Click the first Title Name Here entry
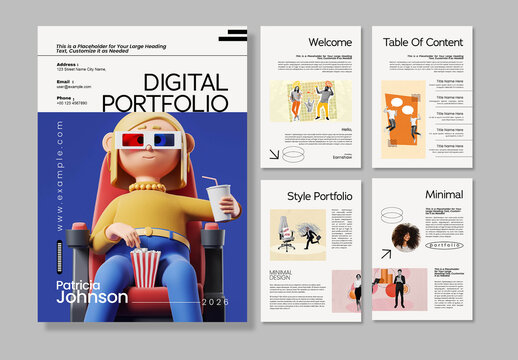The width and height of the screenshot is (518, 360). click(x=450, y=81)
